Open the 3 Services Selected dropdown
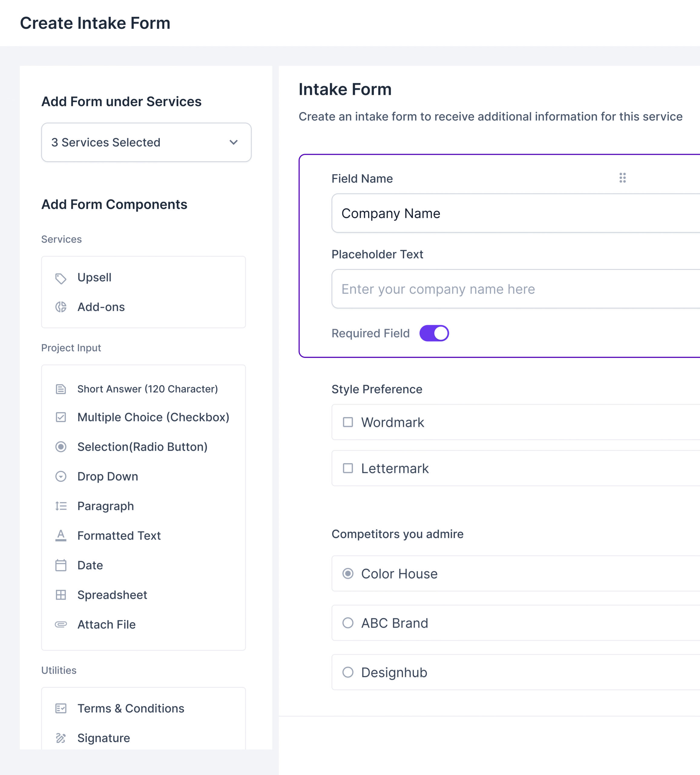Viewport: 700px width, 775px height. (146, 142)
